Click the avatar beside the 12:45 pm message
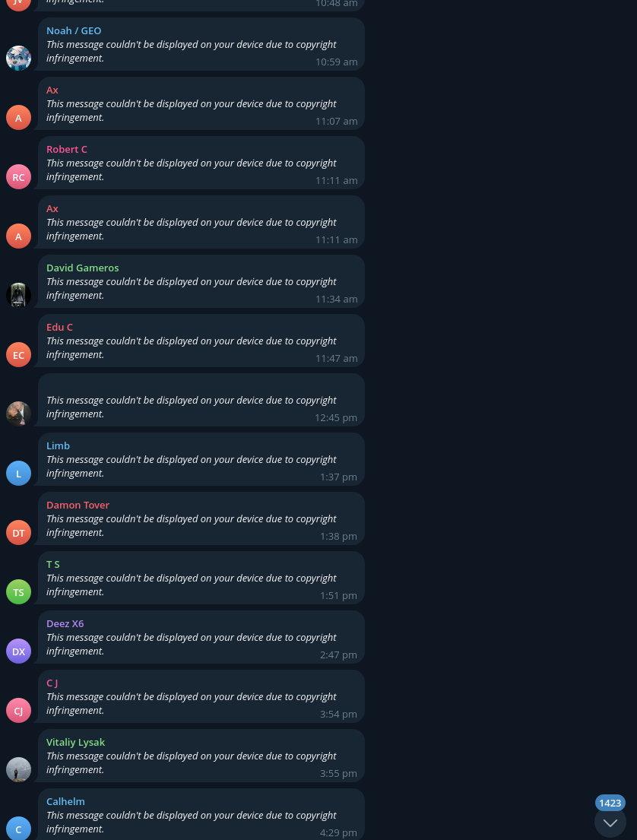The image size is (637, 840). pos(18,414)
